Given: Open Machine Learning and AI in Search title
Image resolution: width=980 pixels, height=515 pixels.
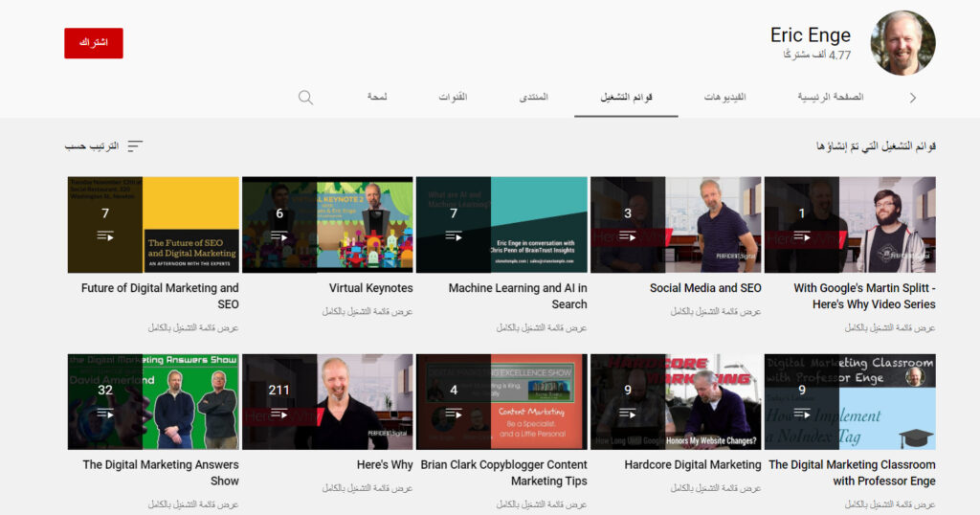Looking at the screenshot, I should pyautogui.click(x=518, y=296).
